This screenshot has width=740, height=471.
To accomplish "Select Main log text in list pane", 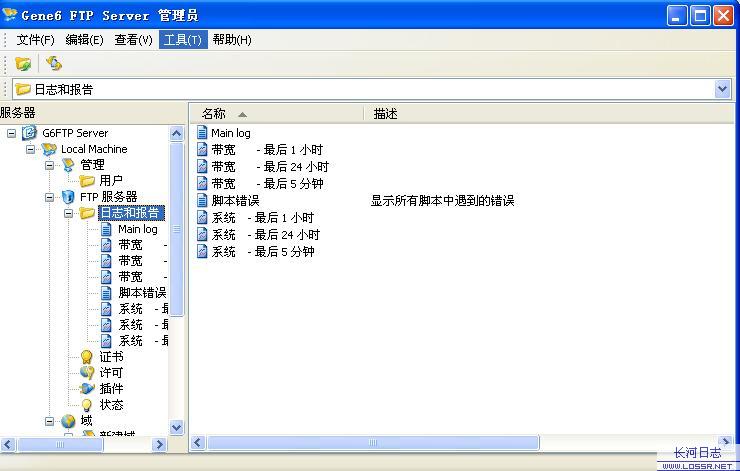I will point(231,133).
